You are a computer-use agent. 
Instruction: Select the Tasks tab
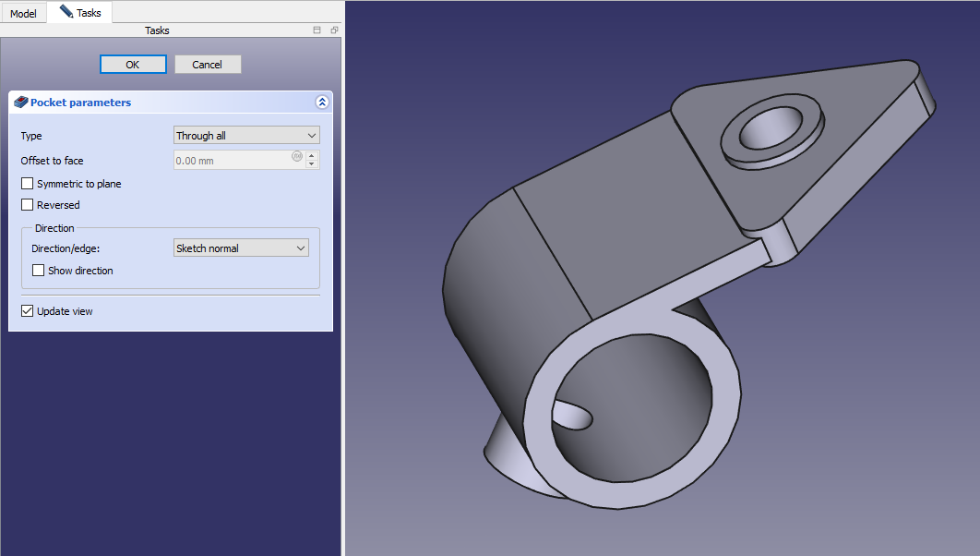click(x=80, y=13)
